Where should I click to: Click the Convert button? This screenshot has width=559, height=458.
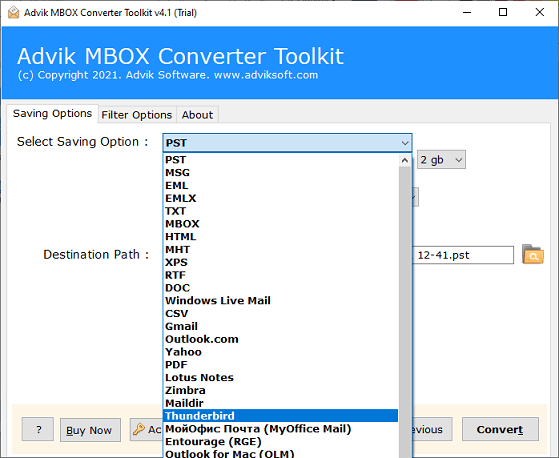500,429
